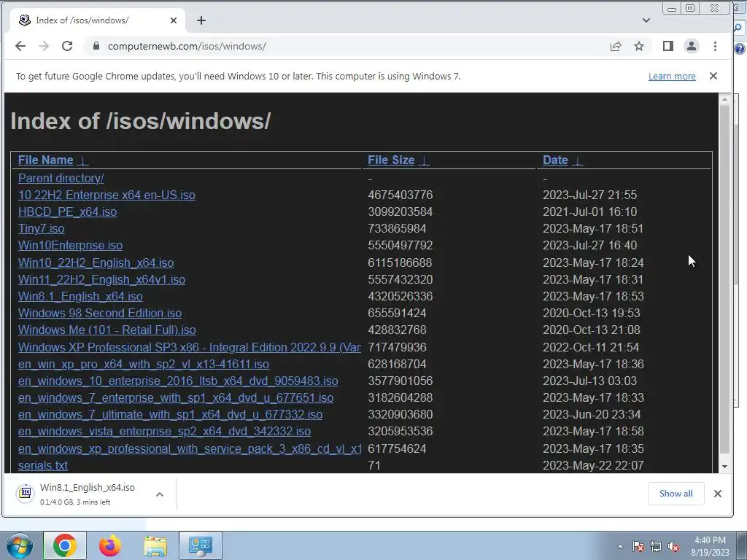Viewport: 747px width, 560px height.
Task: Click the browser forward arrow
Action: (44, 46)
